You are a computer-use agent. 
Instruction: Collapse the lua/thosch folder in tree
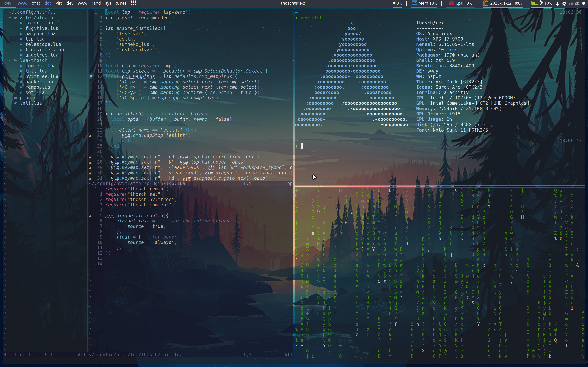34,60
